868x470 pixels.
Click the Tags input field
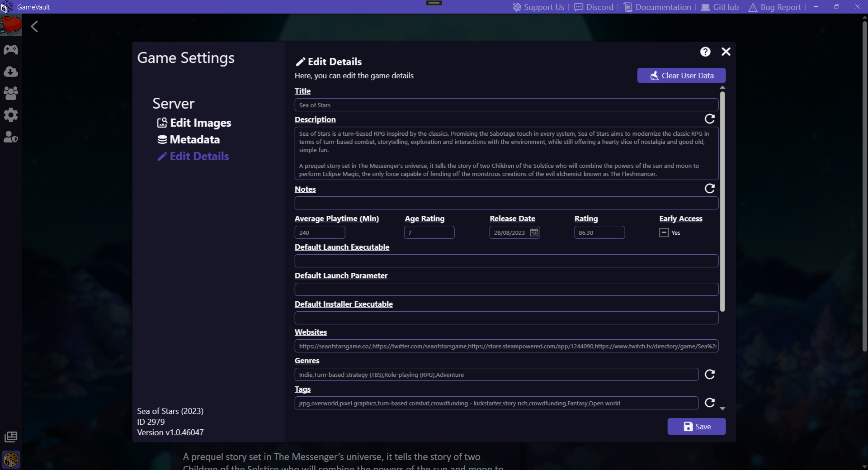tap(496, 403)
